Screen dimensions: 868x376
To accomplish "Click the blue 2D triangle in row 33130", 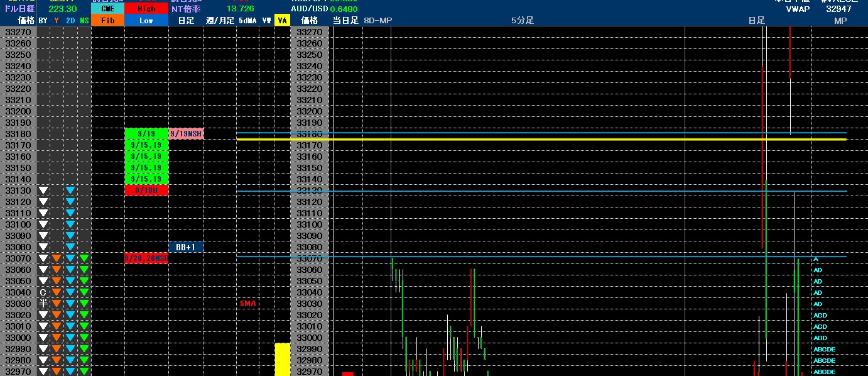I will point(70,191).
